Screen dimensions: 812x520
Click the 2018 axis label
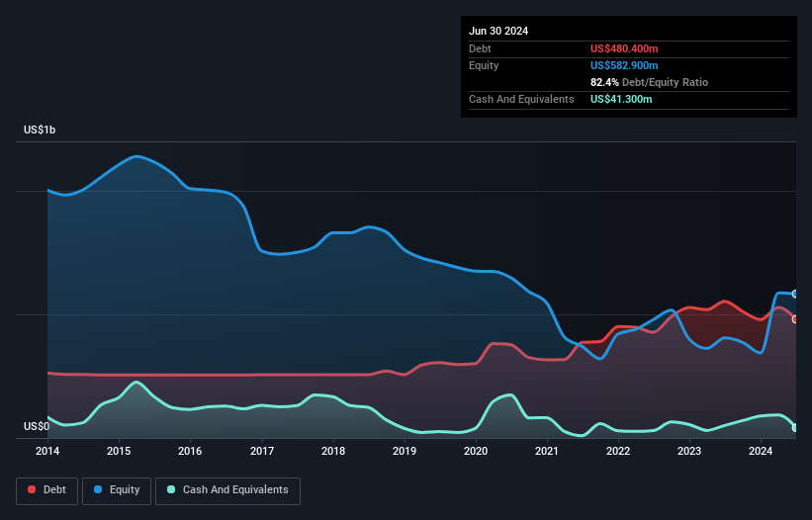(333, 451)
